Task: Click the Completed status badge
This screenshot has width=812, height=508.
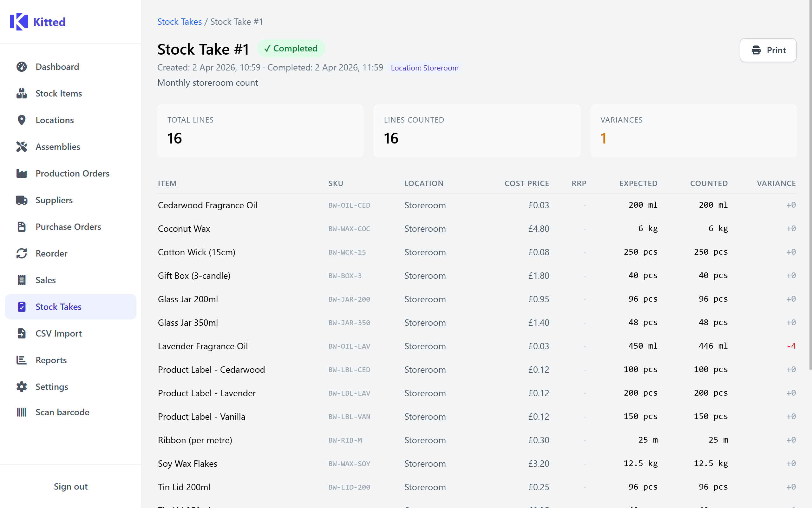Action: [x=291, y=48]
